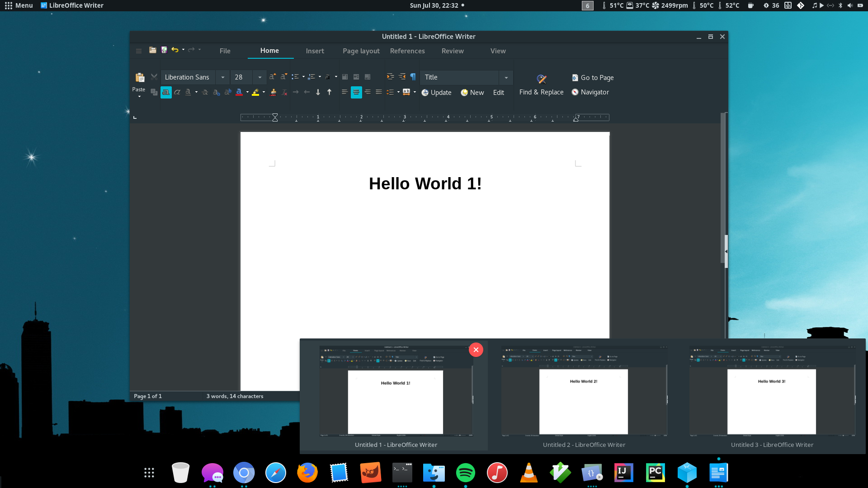Click the Clone Formatting paintbrush icon
The width and height of the screenshot is (868, 488).
[273, 92]
